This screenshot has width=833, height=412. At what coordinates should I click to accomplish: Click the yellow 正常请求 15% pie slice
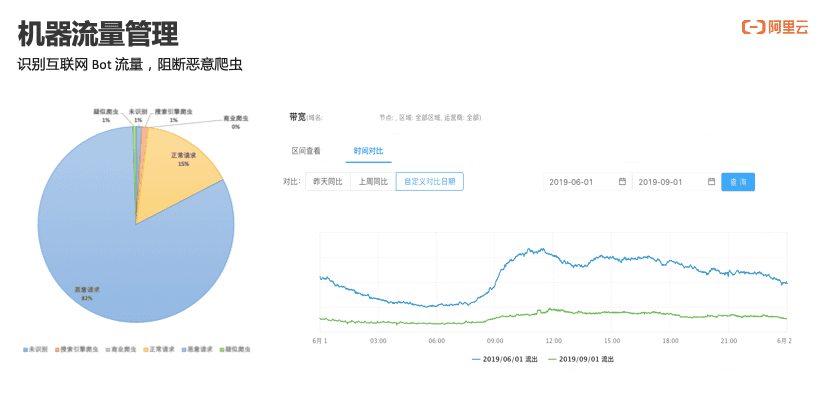[178, 165]
